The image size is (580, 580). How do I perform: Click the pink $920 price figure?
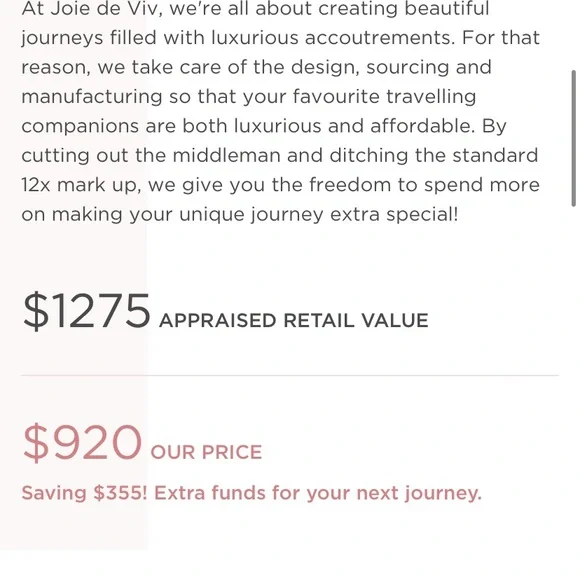point(82,442)
